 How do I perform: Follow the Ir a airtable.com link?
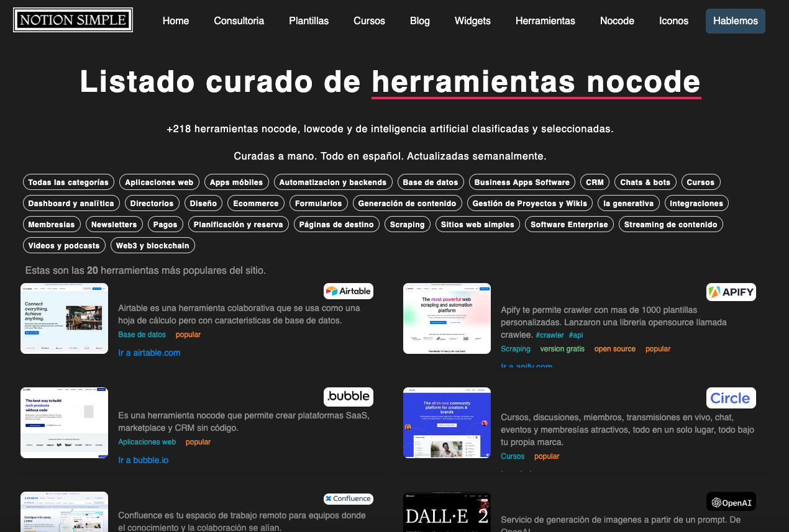tap(149, 353)
